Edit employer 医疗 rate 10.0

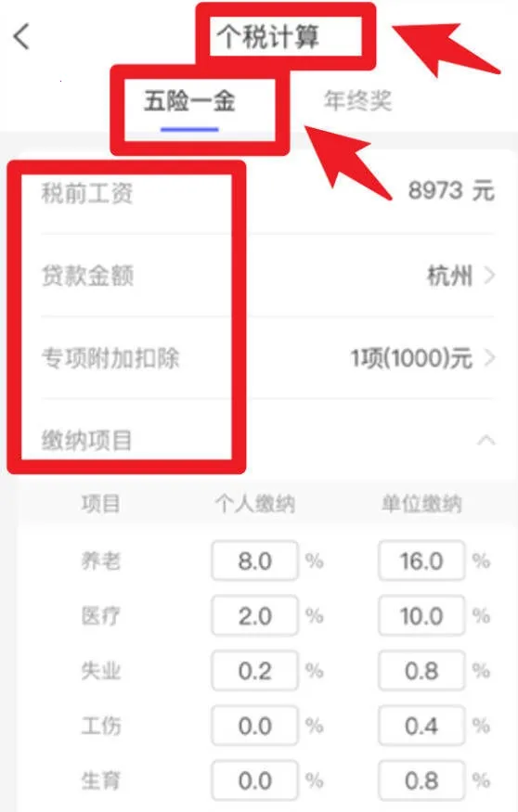pos(421,616)
